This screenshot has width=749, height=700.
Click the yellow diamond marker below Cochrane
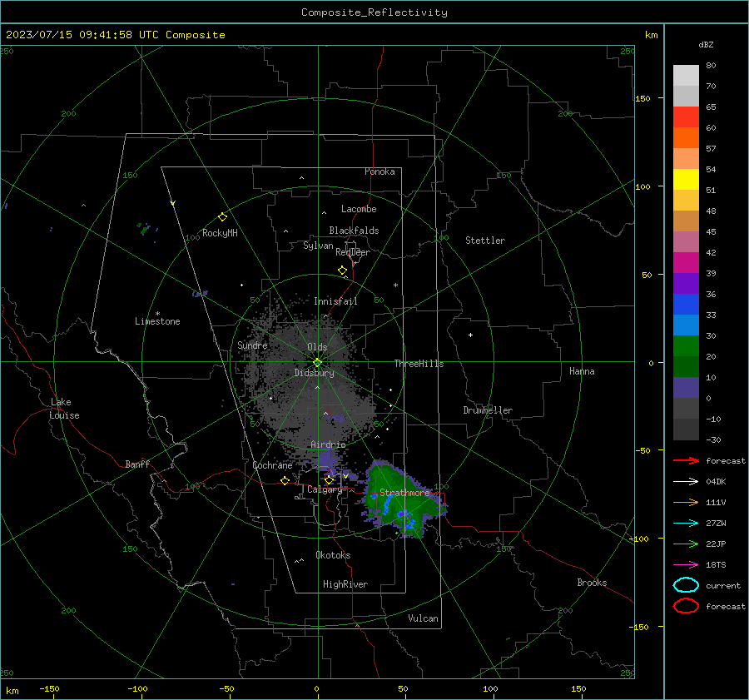(285, 480)
